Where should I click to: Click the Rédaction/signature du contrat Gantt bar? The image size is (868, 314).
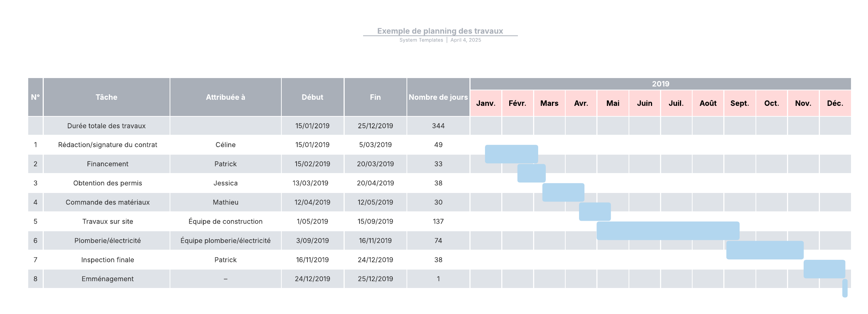click(511, 154)
